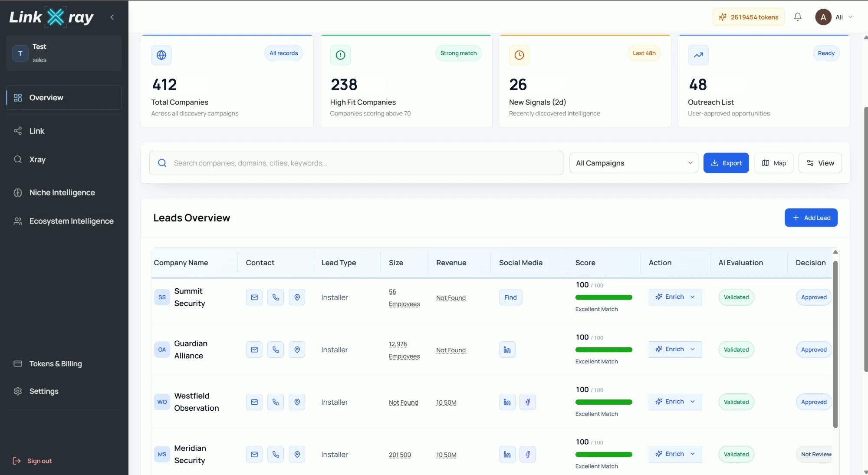868x475 pixels.
Task: Show Westfield Observation location pin
Action: (297, 402)
